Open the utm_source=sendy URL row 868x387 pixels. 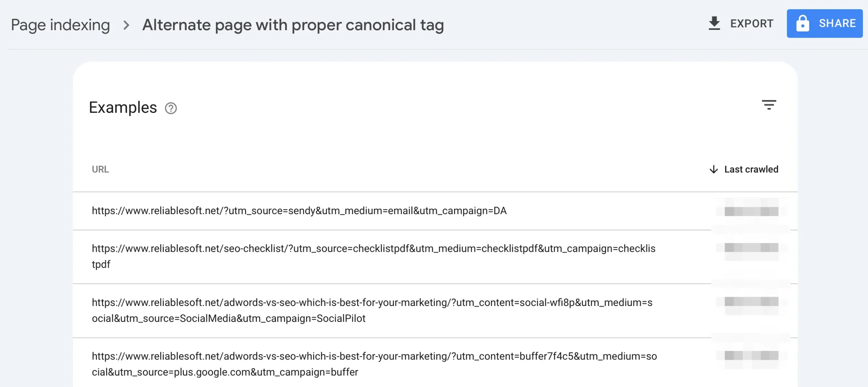coord(299,211)
